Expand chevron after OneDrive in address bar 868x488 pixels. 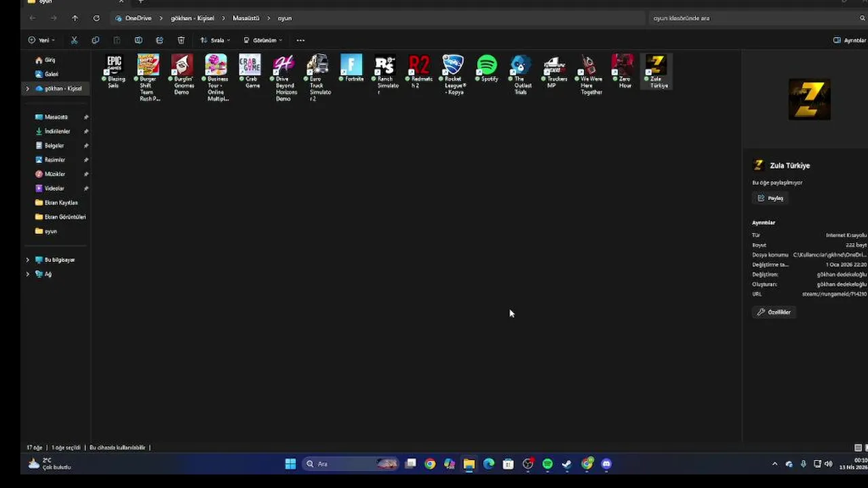click(161, 18)
